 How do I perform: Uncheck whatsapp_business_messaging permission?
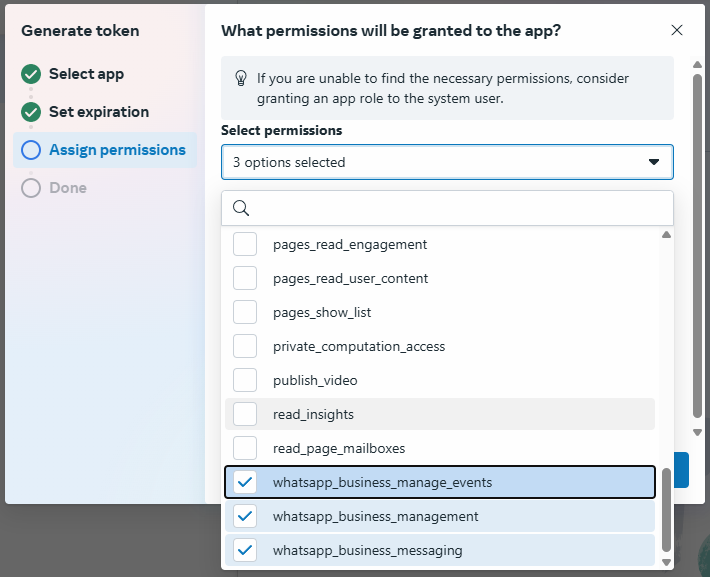point(245,551)
